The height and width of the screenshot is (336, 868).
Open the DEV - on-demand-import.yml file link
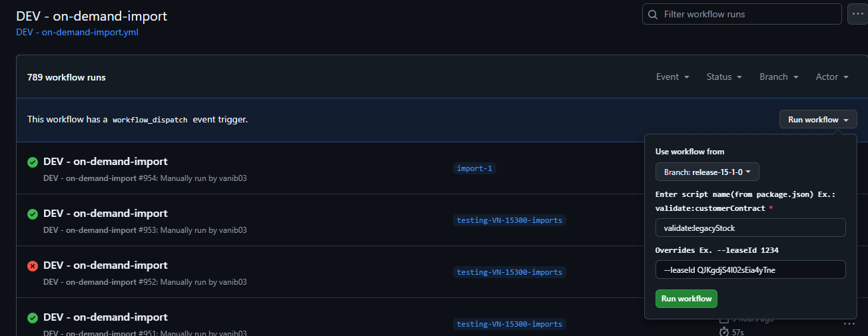[77, 32]
